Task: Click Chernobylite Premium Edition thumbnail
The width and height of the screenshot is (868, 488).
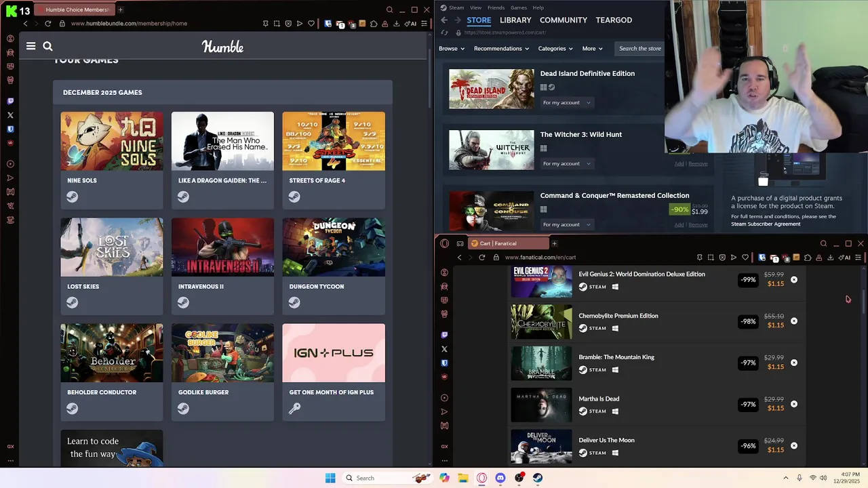Action: 541,321
